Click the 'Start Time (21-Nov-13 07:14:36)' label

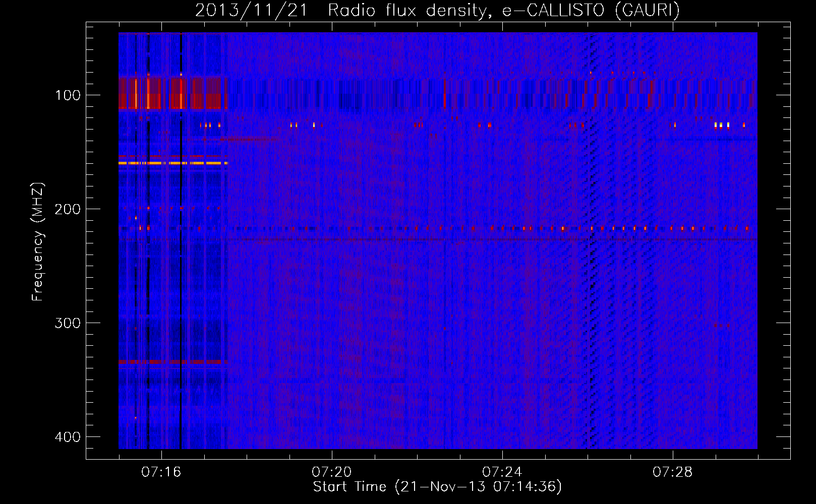[x=437, y=487]
